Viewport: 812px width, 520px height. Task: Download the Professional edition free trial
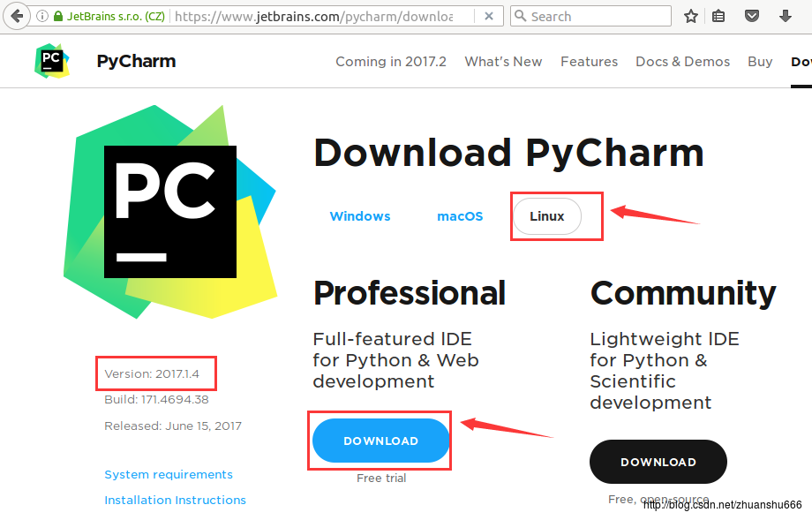[x=380, y=440]
